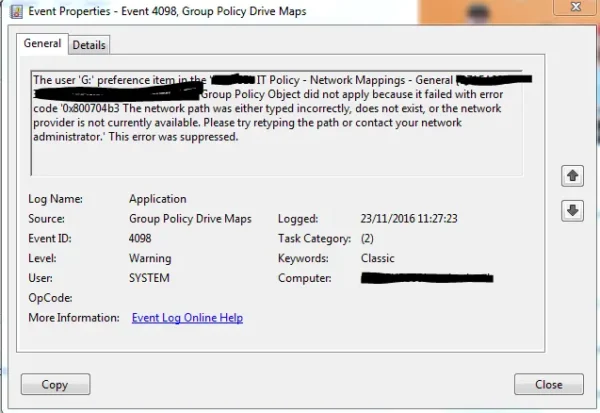600x413 pixels.
Task: Click the 'Keywords:' label
Action: pyautogui.click(x=303, y=258)
